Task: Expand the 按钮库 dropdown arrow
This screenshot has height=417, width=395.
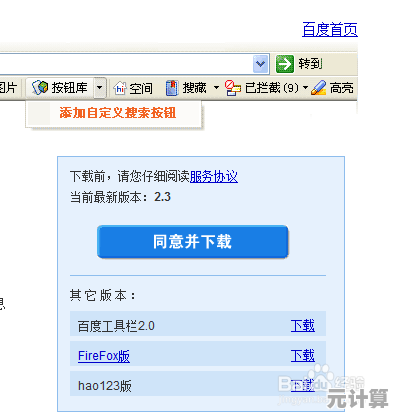Action: pos(99,88)
